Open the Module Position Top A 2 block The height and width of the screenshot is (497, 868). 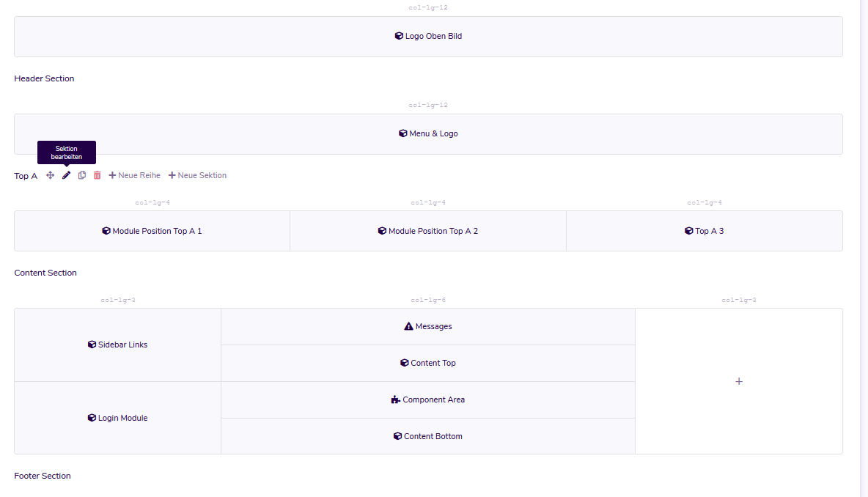coord(428,231)
